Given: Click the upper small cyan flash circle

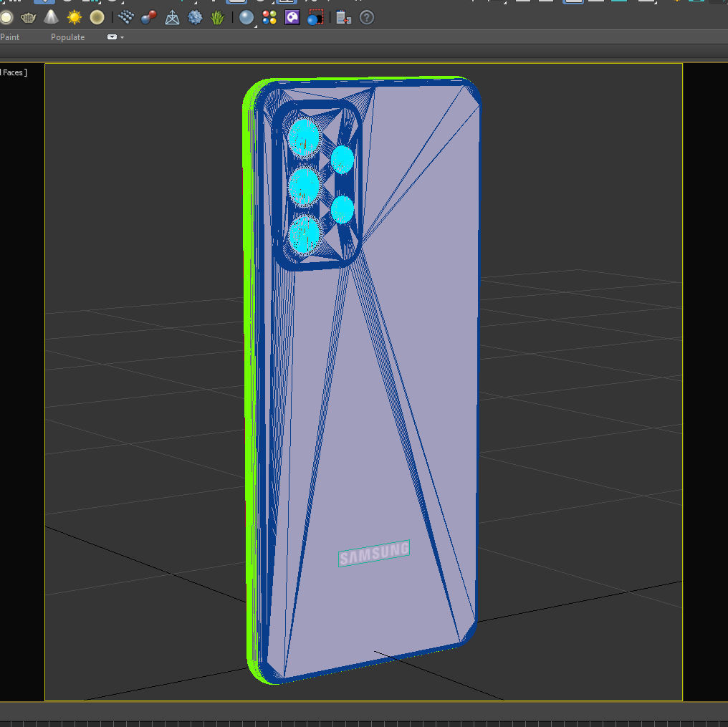Looking at the screenshot, I should pos(343,159).
